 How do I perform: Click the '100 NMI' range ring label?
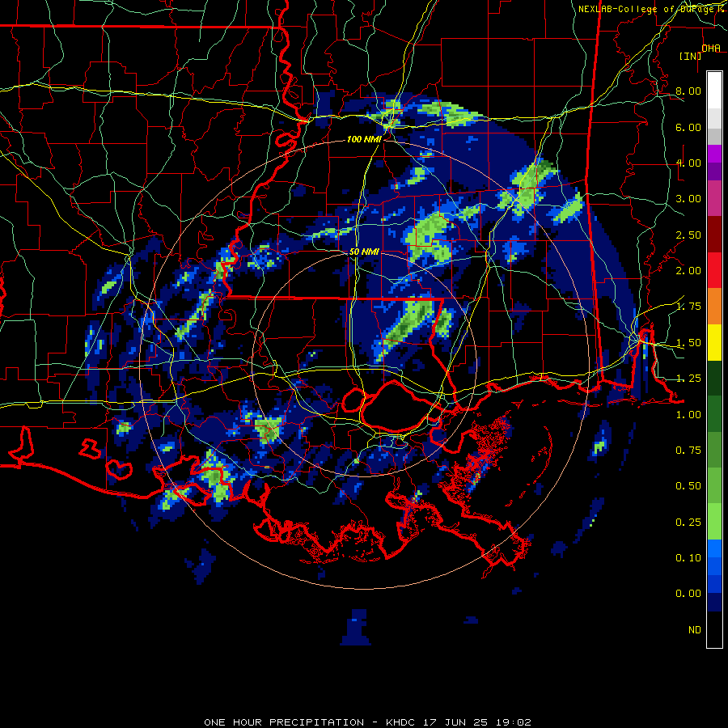pos(364,139)
